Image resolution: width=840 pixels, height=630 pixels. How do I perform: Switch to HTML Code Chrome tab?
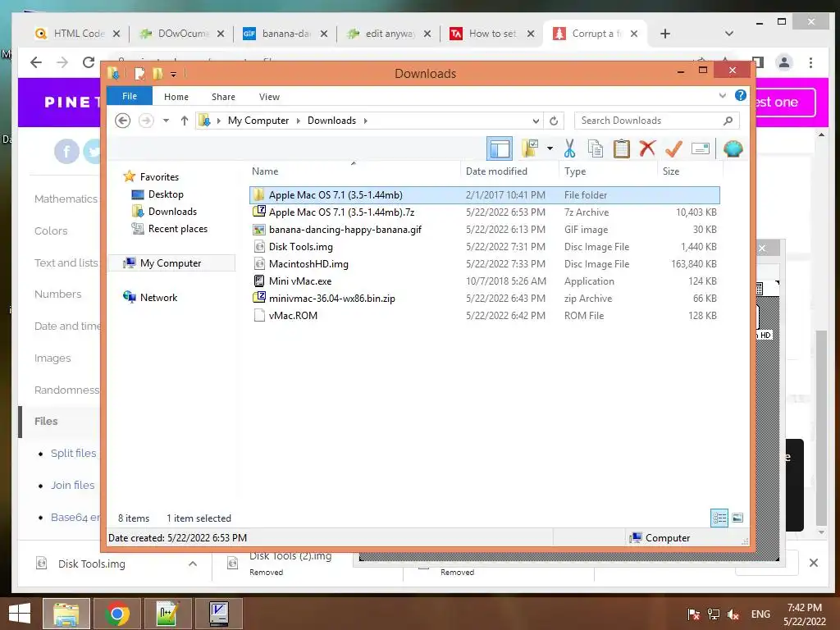pos(76,34)
